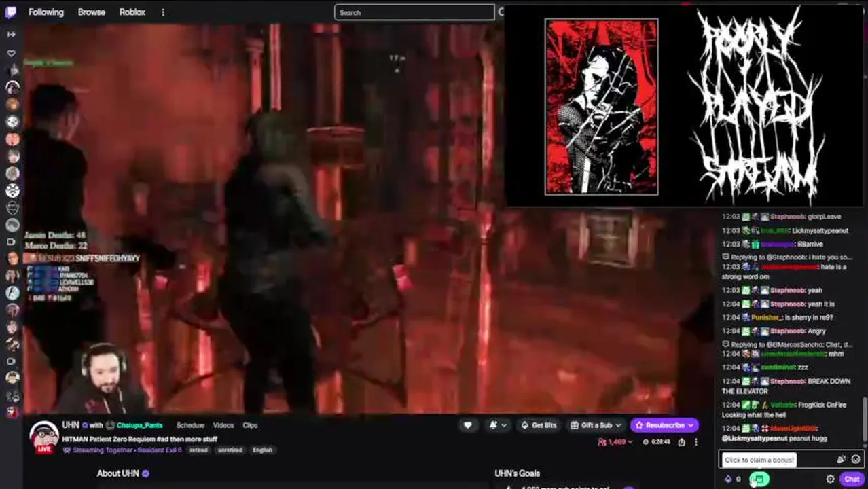Open the Resubscribe dropdown button
Screen dimensions: 868x489
click(x=664, y=425)
